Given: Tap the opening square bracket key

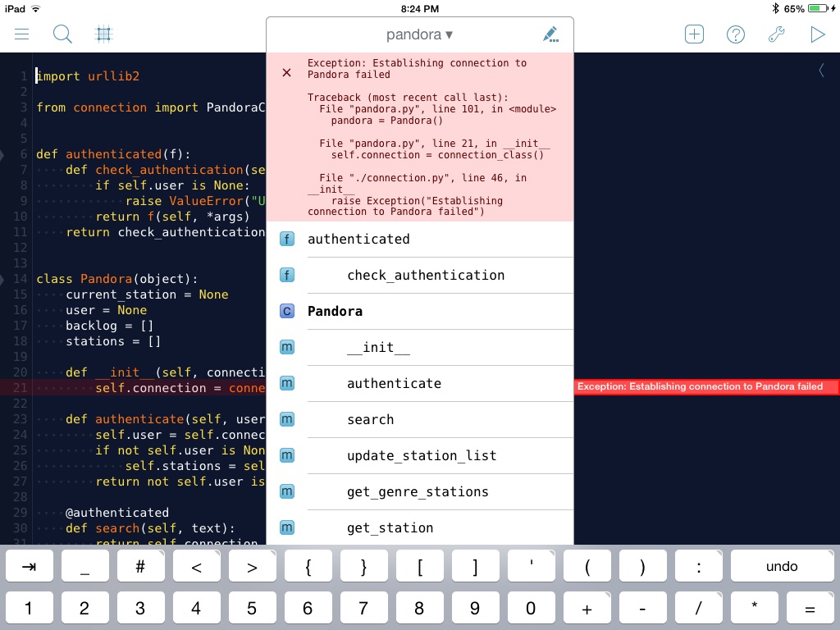Looking at the screenshot, I should coord(419,566).
